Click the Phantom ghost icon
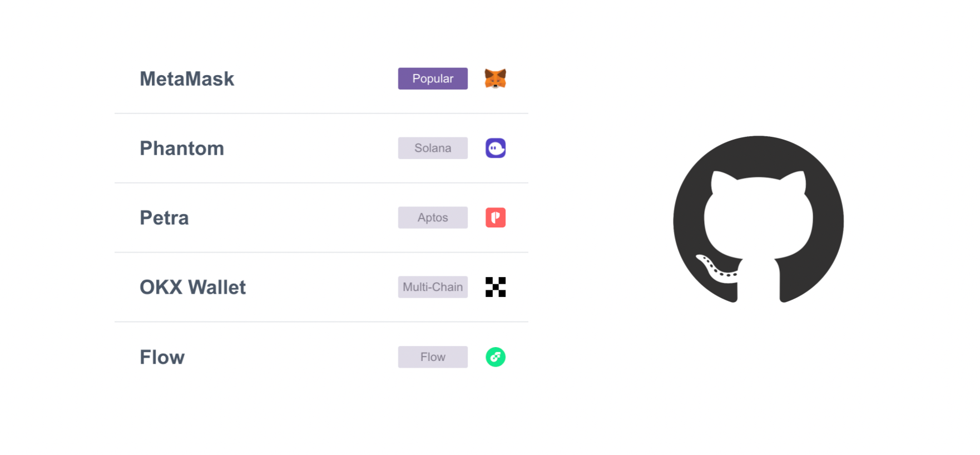 495,148
